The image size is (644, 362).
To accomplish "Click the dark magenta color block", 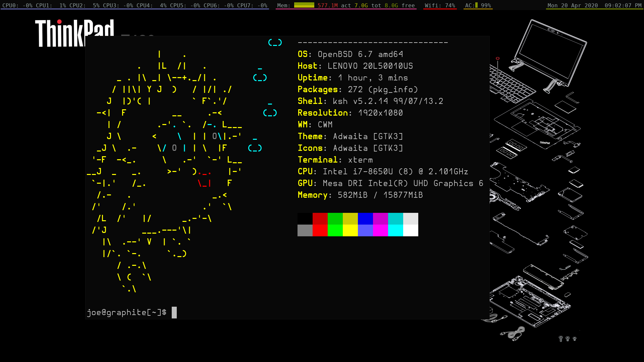I will pyautogui.click(x=380, y=219).
